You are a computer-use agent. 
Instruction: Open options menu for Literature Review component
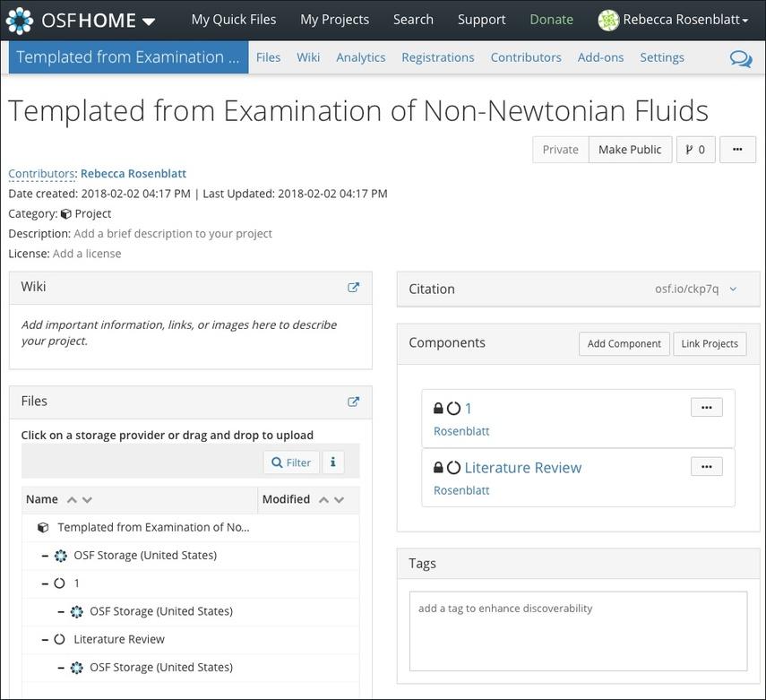(706, 467)
